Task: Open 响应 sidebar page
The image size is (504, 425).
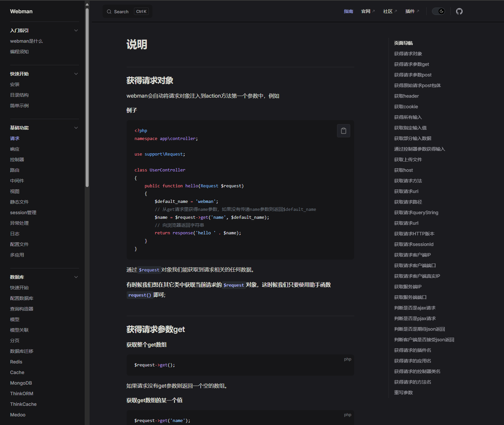Action: [15, 149]
